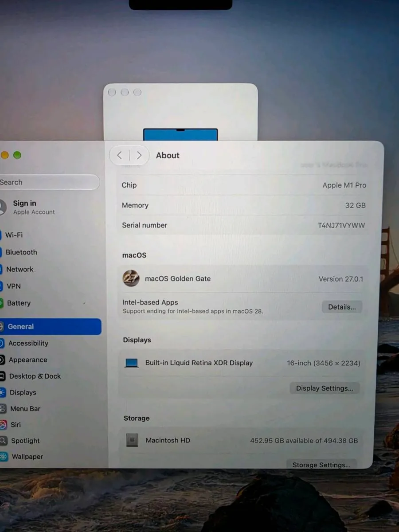This screenshot has width=399, height=532.
Task: Go forward with the right chevron button
Action: pos(139,155)
